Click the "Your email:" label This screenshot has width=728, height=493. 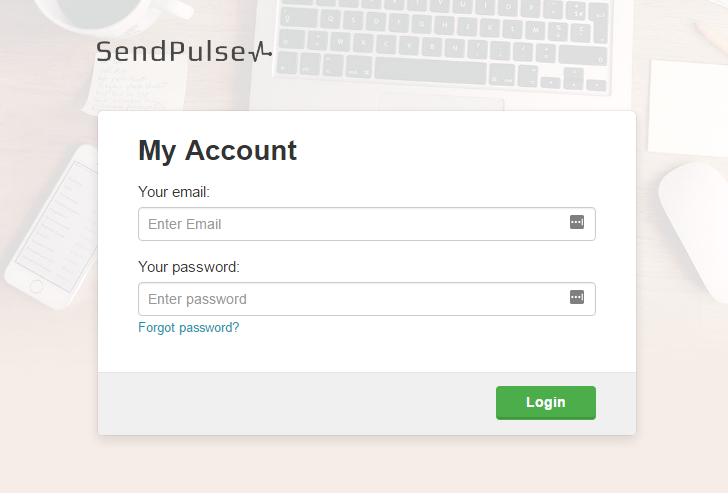click(174, 192)
